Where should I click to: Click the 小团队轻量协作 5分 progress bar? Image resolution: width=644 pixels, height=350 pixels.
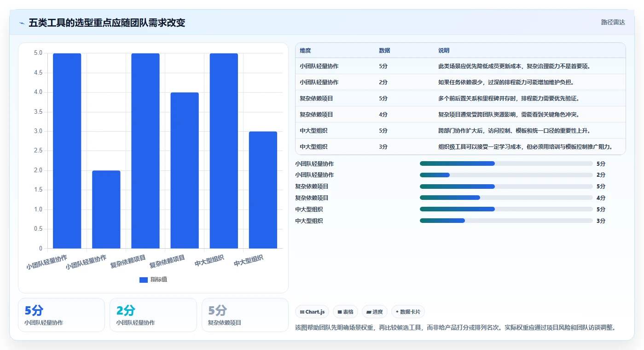coord(506,163)
